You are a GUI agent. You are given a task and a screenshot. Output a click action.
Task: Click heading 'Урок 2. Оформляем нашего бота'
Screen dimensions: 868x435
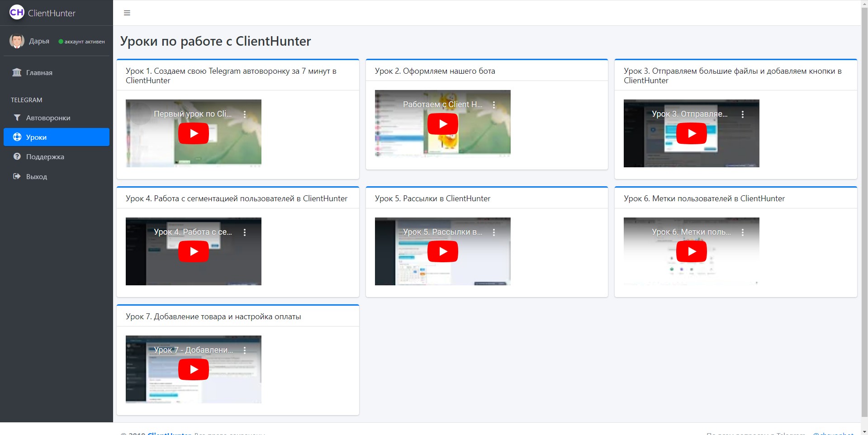click(435, 71)
